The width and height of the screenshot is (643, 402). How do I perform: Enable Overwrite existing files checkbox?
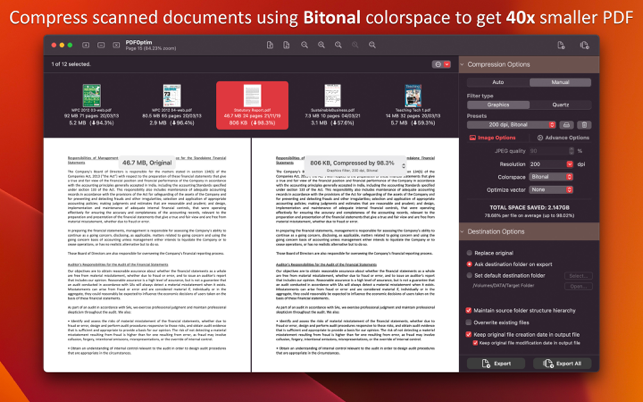point(468,322)
